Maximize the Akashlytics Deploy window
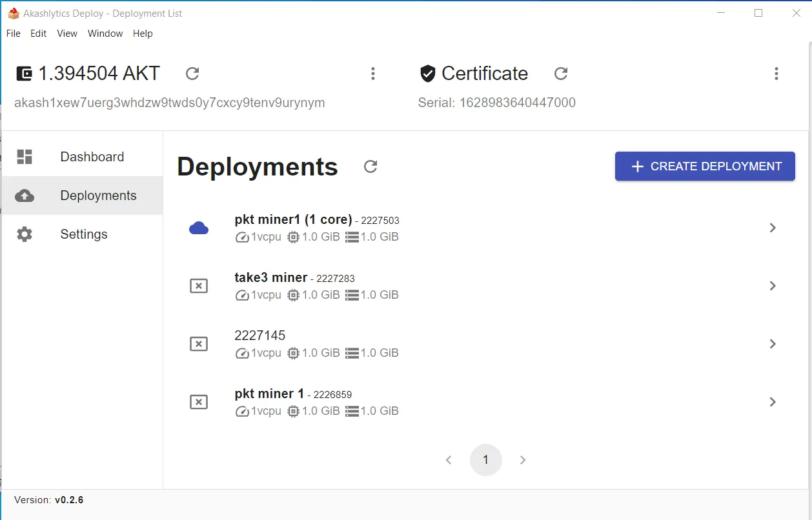This screenshot has height=520, width=812. pos(758,13)
